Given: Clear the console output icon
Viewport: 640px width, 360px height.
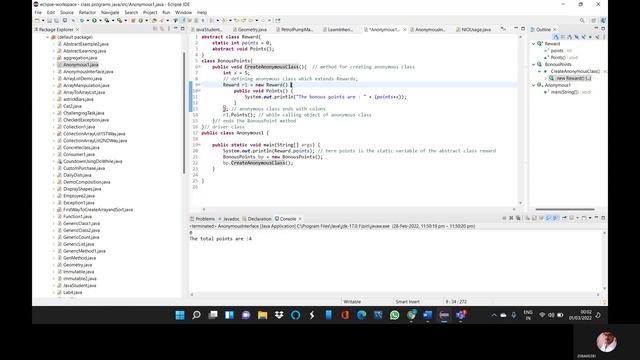Looking at the screenshot, I should 527,218.
